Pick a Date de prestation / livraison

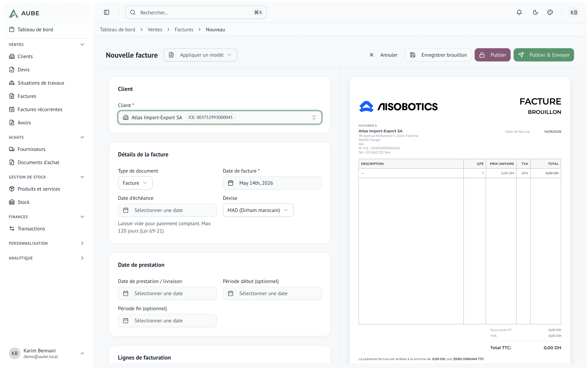167,293
